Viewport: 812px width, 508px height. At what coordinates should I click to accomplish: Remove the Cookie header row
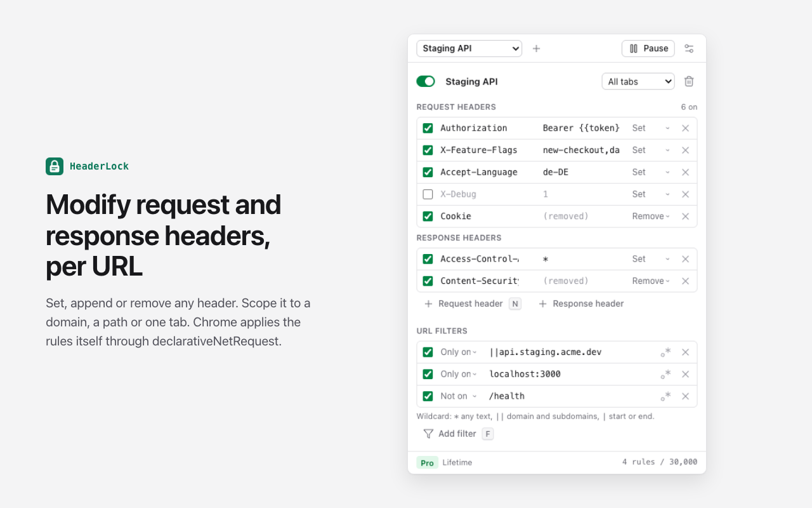tap(685, 217)
